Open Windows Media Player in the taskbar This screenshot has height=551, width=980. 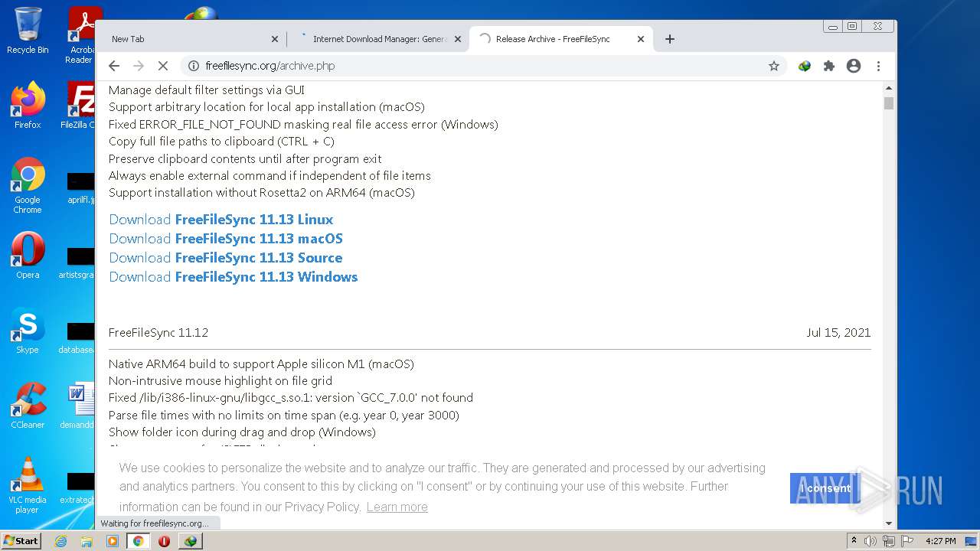113,541
